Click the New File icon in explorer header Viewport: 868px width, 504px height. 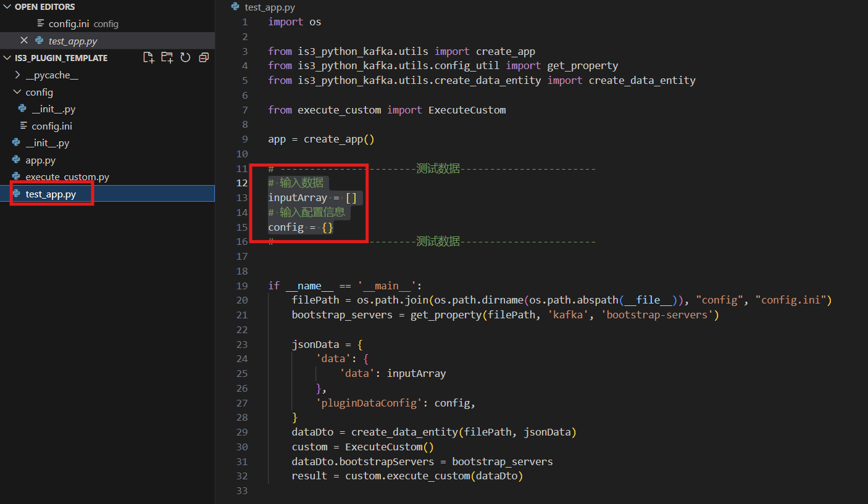coord(148,57)
